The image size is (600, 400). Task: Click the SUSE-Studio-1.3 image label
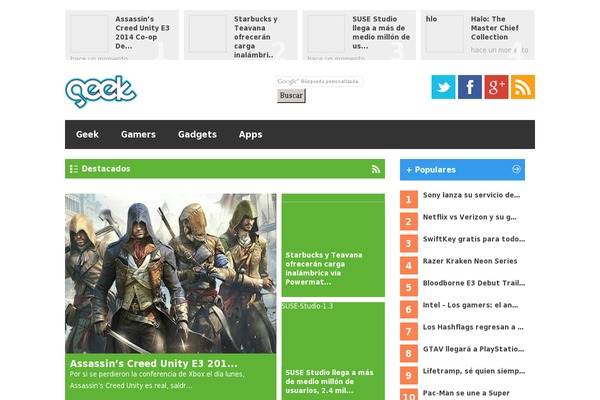307,306
